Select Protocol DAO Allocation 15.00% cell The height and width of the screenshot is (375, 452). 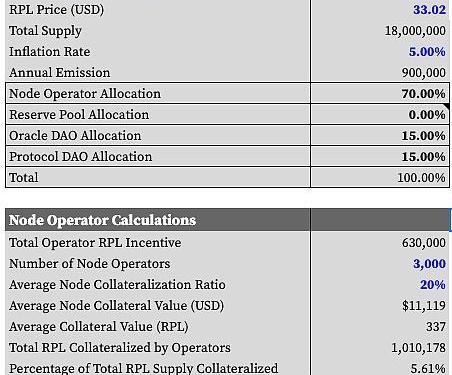pos(380,156)
